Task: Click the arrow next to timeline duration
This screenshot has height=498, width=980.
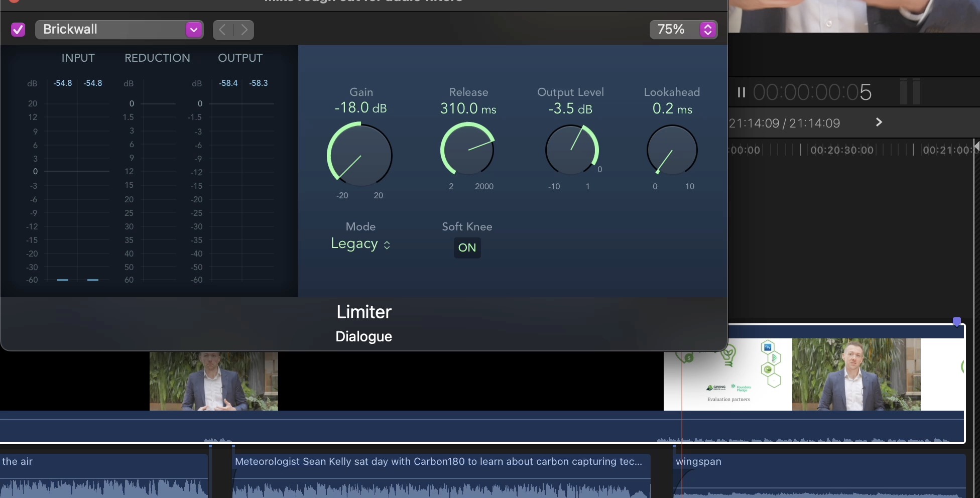Action: pos(879,122)
